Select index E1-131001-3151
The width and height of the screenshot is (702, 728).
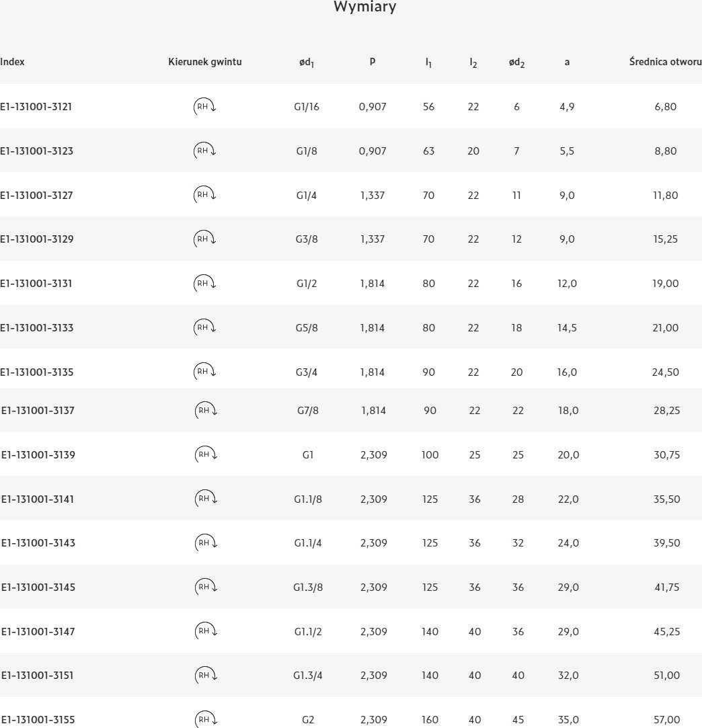(38, 675)
